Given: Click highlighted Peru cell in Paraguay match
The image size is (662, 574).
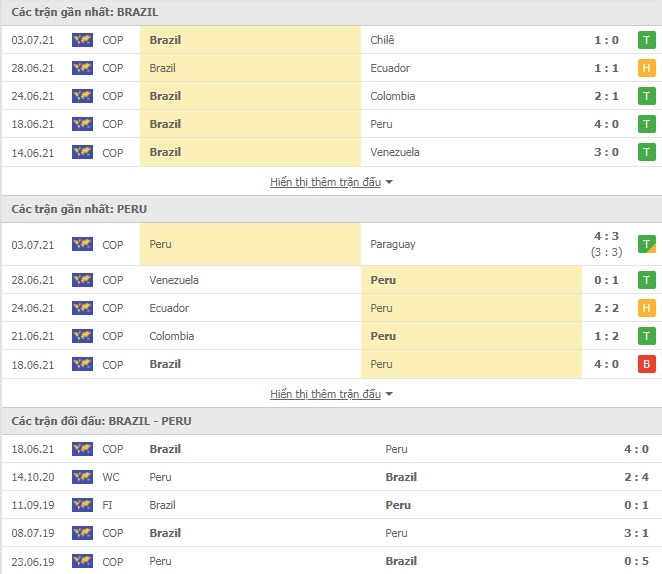Looking at the screenshot, I should (250, 244).
